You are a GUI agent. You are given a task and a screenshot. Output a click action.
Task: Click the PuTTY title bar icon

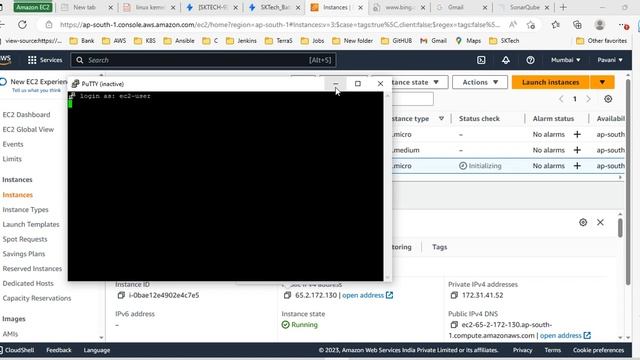click(75, 84)
